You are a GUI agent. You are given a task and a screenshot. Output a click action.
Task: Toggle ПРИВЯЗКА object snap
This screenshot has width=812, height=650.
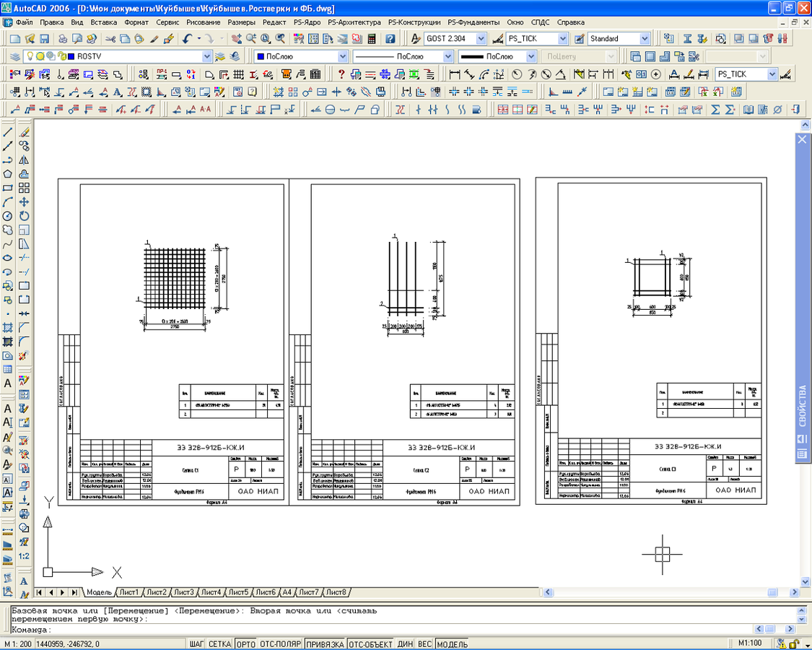pyautogui.click(x=325, y=643)
